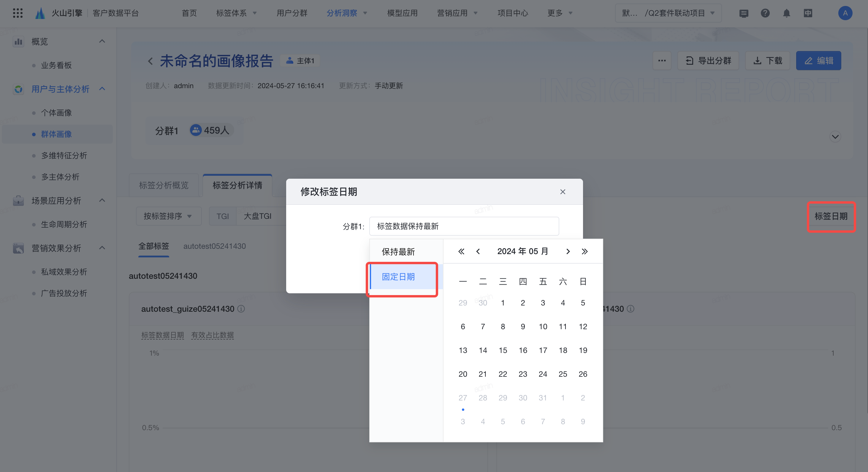This screenshot has width=868, height=472.
Task: Click the 分群1 date input field
Action: (x=464, y=226)
